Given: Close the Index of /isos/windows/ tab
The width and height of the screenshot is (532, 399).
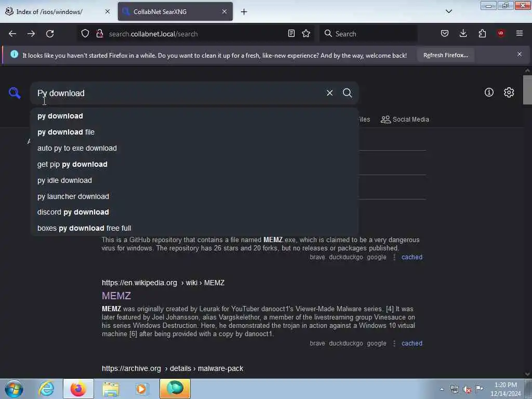Looking at the screenshot, I should [x=108, y=11].
